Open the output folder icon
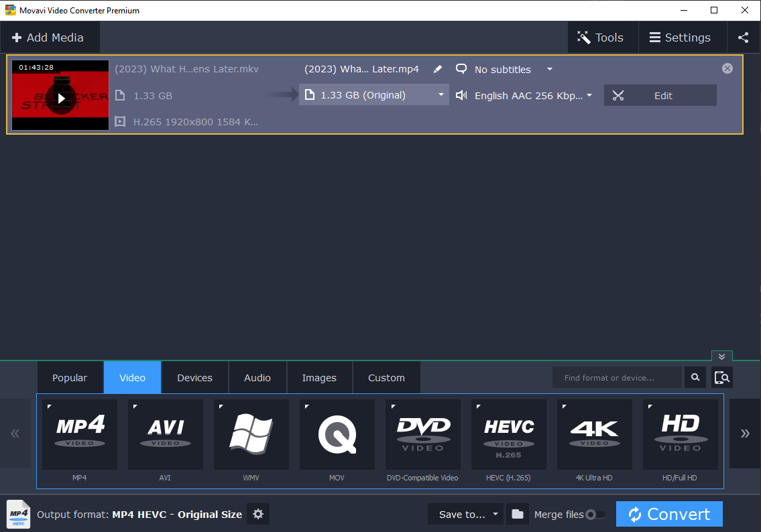The width and height of the screenshot is (761, 532). pos(518,514)
